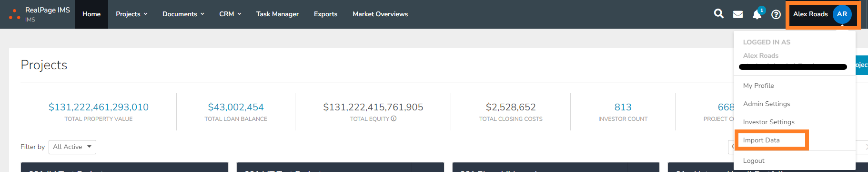Image resolution: width=868 pixels, height=172 pixels.
Task: Click total equity value $131,222,415,761,905
Action: (373, 107)
